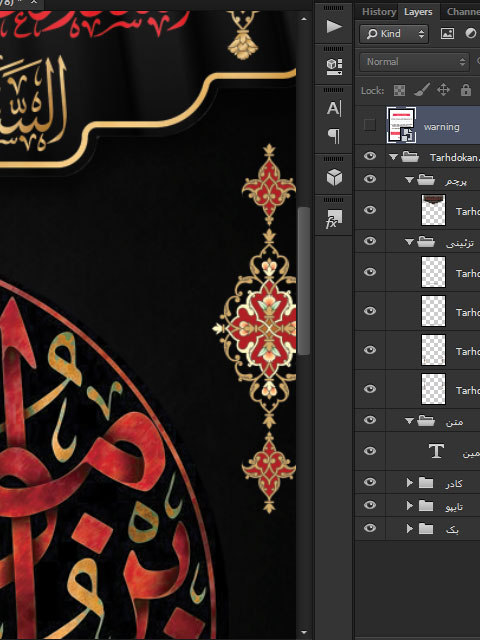Filter layers by pixel layers icon
This screenshot has height=640, width=480.
[x=447, y=33]
